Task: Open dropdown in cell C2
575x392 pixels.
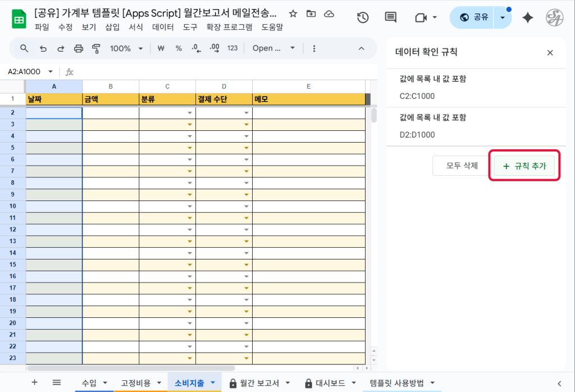Action: click(190, 112)
